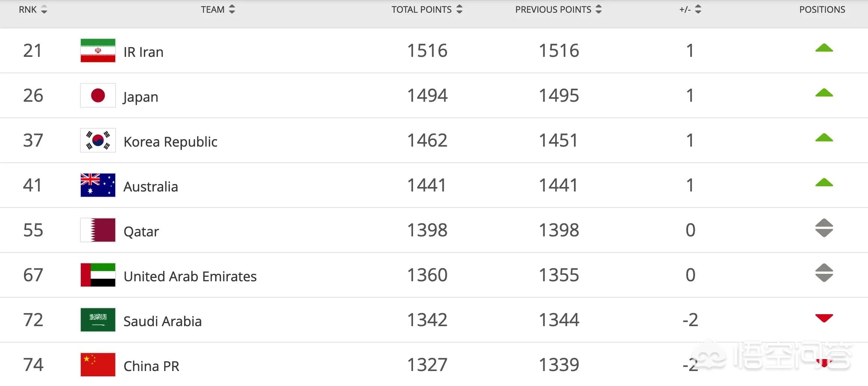Click IR Iran's green up arrow
The image size is (868, 386).
pyautogui.click(x=824, y=48)
